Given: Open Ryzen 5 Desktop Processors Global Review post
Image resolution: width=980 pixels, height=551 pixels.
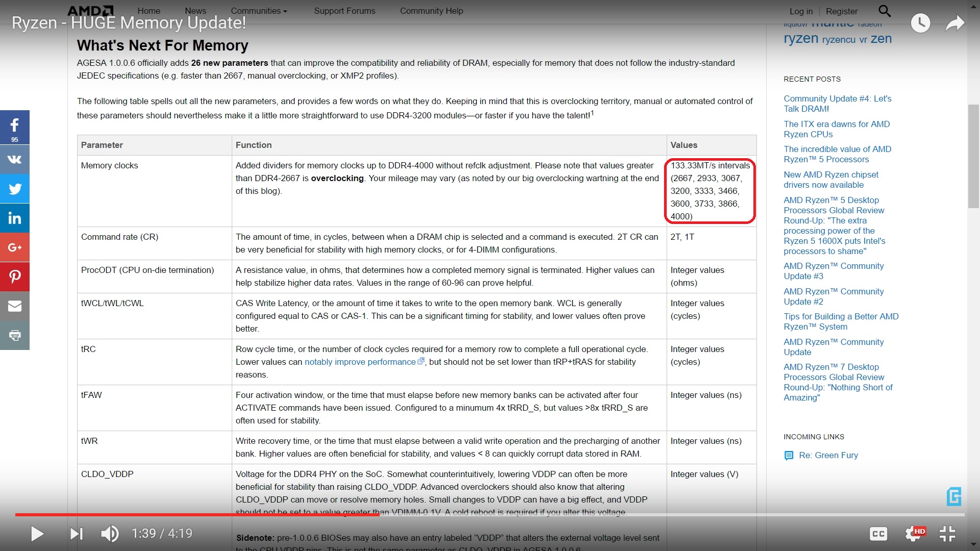Looking at the screenshot, I should 835,226.
